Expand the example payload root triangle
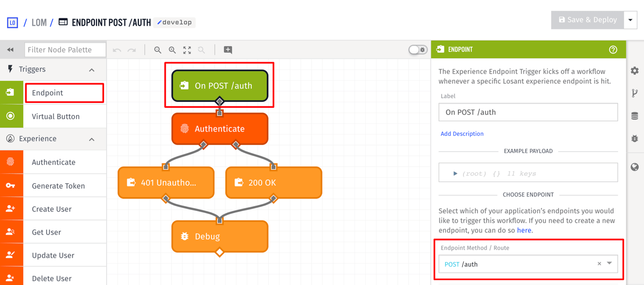 pyautogui.click(x=455, y=173)
